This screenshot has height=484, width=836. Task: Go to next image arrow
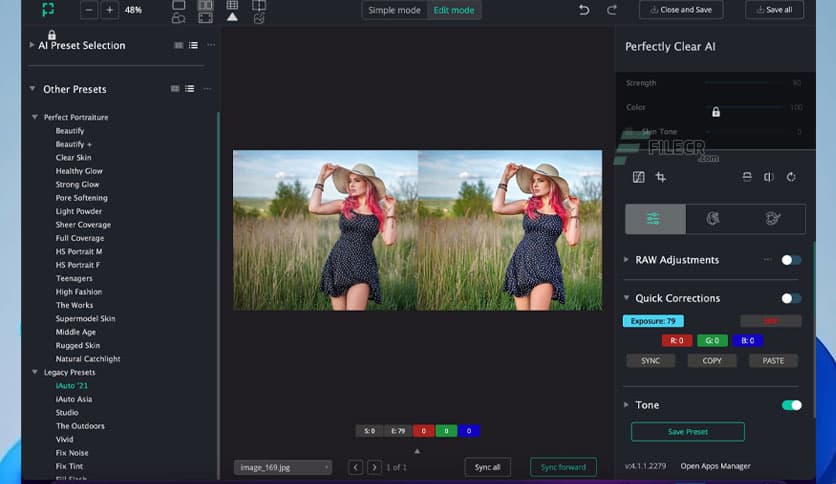point(374,467)
